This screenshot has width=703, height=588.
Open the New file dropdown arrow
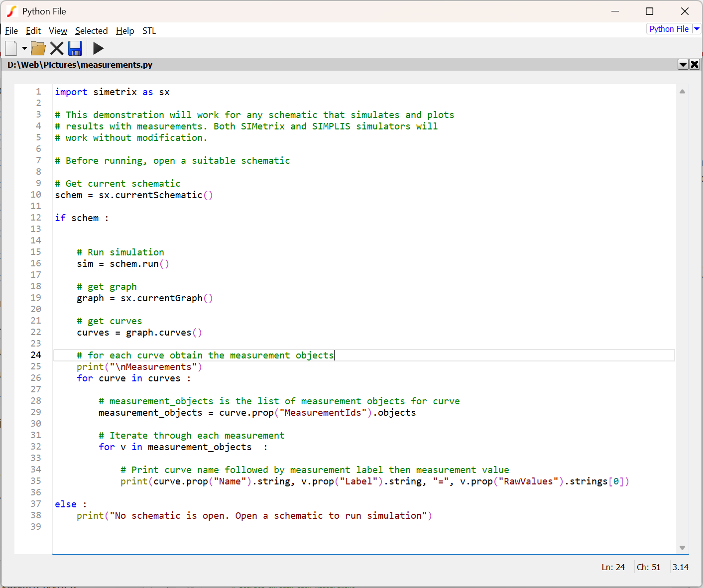pyautogui.click(x=24, y=48)
